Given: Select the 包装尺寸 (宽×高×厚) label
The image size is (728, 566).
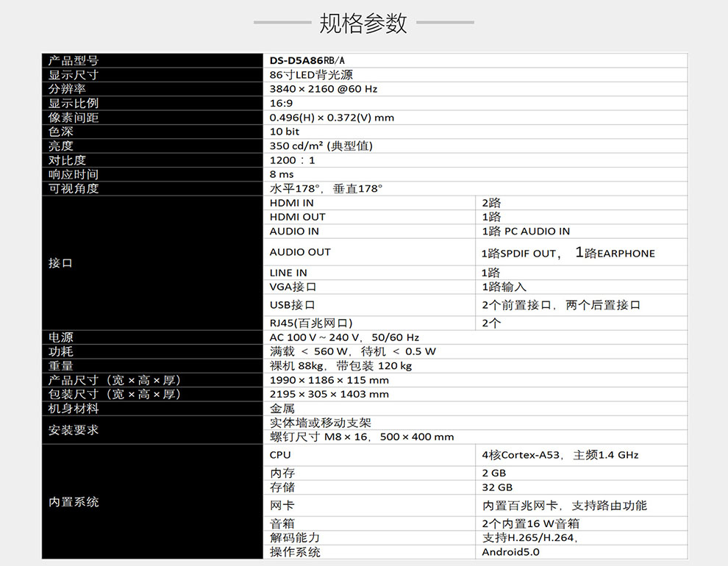Looking at the screenshot, I should (114, 394).
